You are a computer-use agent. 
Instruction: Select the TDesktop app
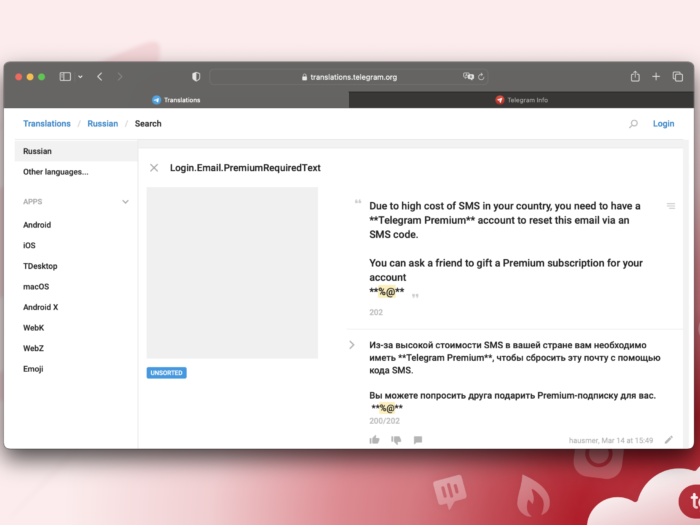click(x=40, y=266)
